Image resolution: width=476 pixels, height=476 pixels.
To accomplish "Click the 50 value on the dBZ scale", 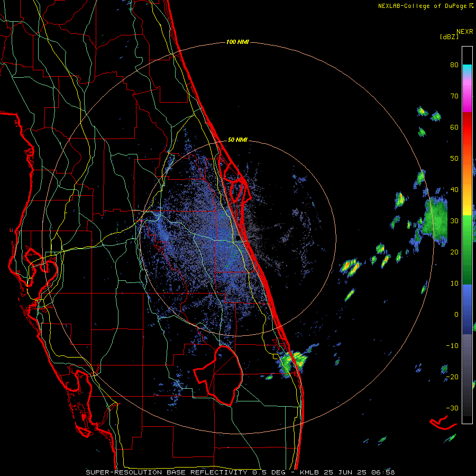I will tap(454, 159).
